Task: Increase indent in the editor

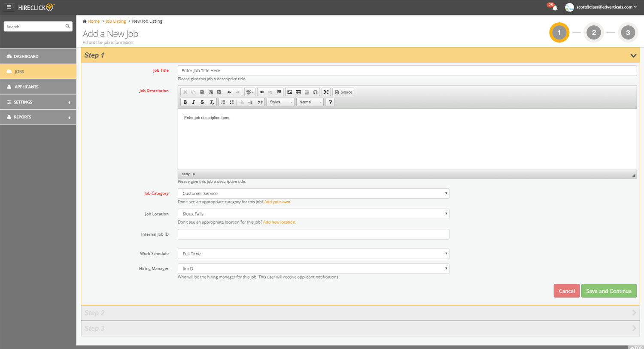Action: (x=250, y=102)
